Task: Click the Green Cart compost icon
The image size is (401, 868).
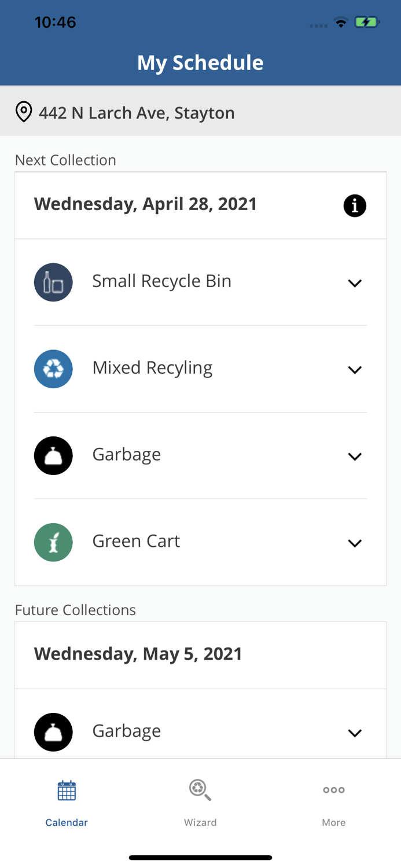Action: [53, 542]
